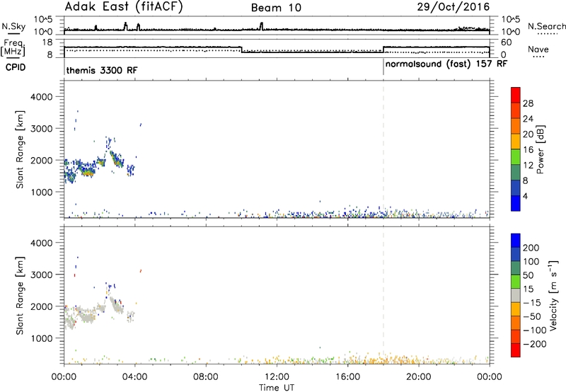Pick the bright blue top segment of Velocity colorbar
566x392 pixels.
coord(516,241)
